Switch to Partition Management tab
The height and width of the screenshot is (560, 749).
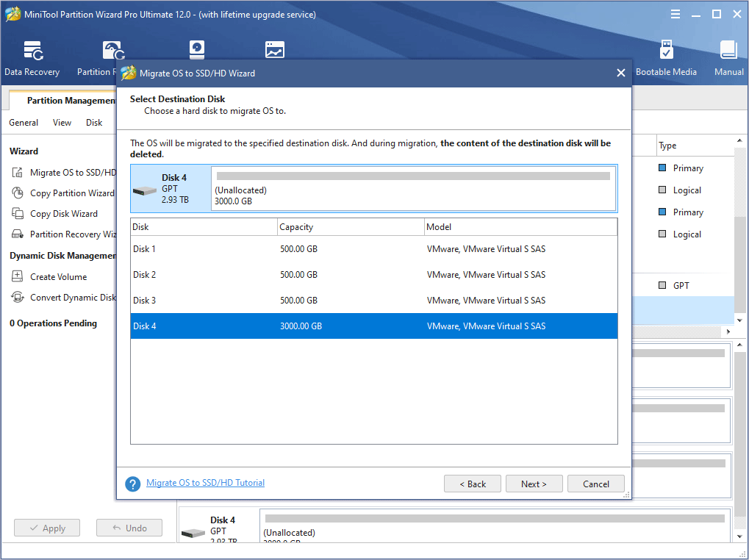[63, 100]
